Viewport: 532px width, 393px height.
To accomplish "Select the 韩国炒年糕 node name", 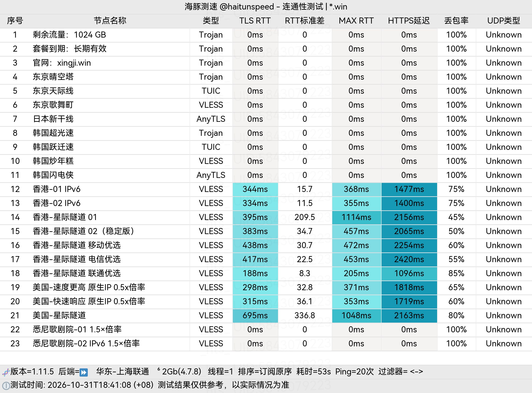I will click(53, 161).
